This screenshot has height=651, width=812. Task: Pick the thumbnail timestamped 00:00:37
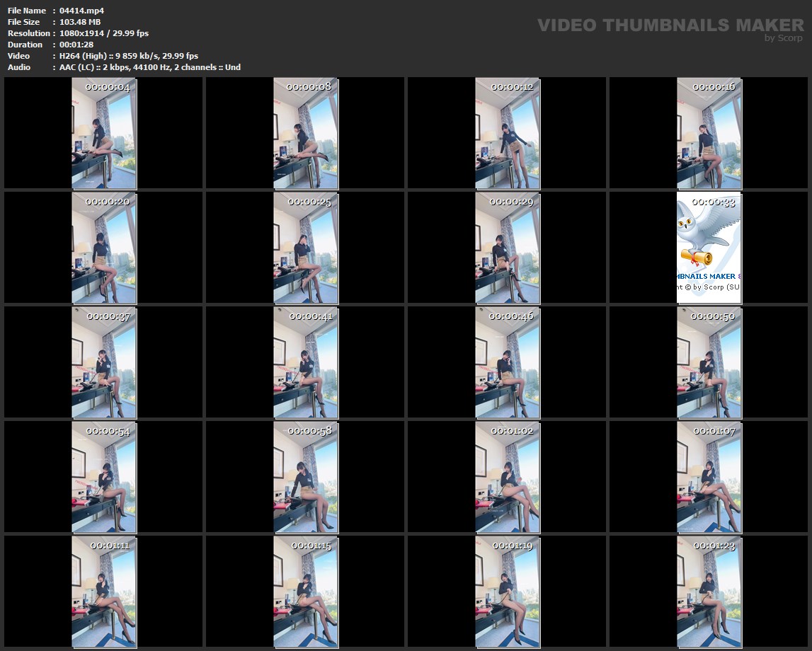point(104,363)
